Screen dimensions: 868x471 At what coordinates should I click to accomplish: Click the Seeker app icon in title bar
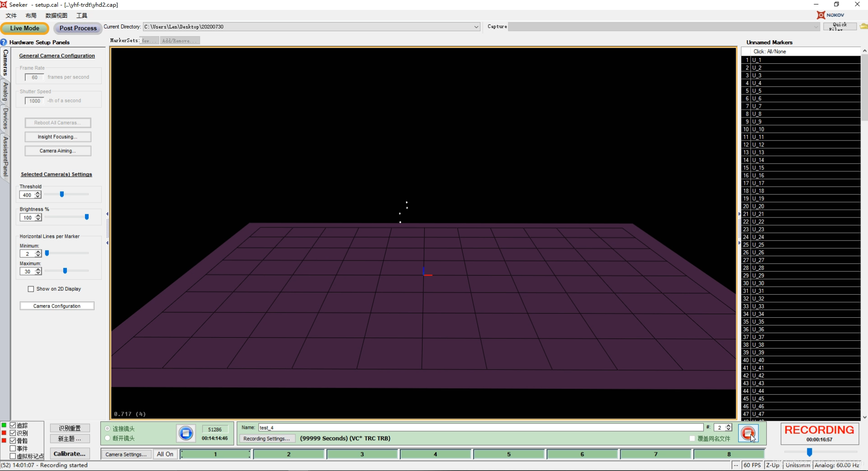[x=4, y=4]
